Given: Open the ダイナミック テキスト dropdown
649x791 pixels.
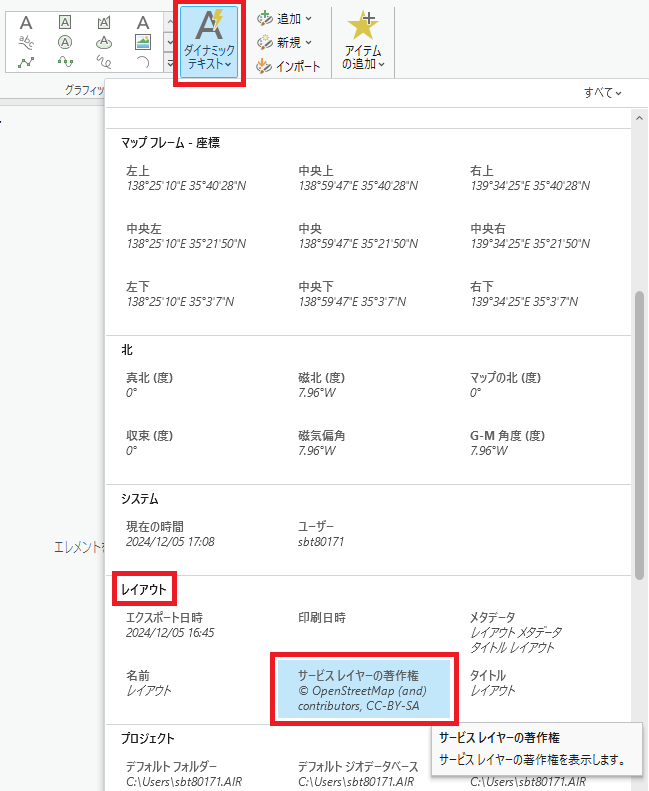Looking at the screenshot, I should [x=209, y=42].
